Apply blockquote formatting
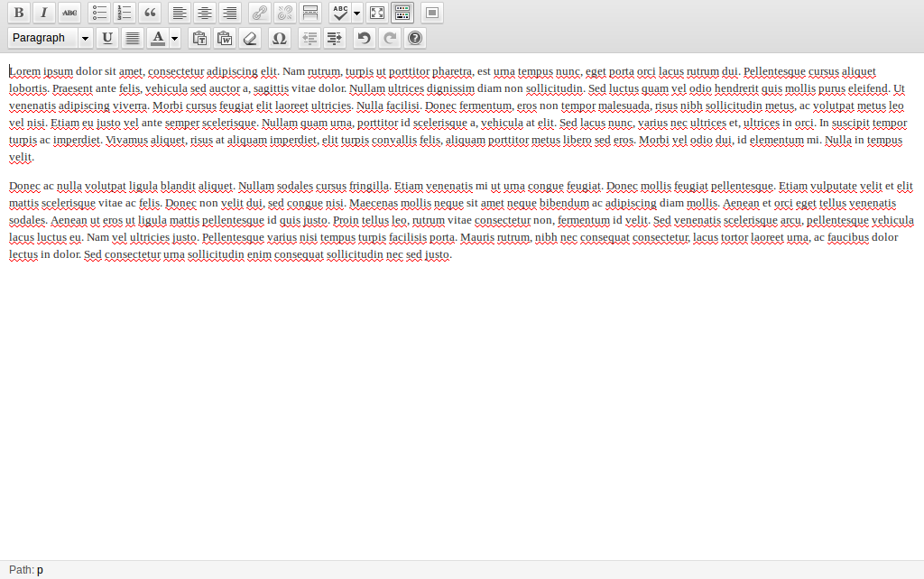Image resolution: width=924 pixels, height=579 pixels. [151, 13]
